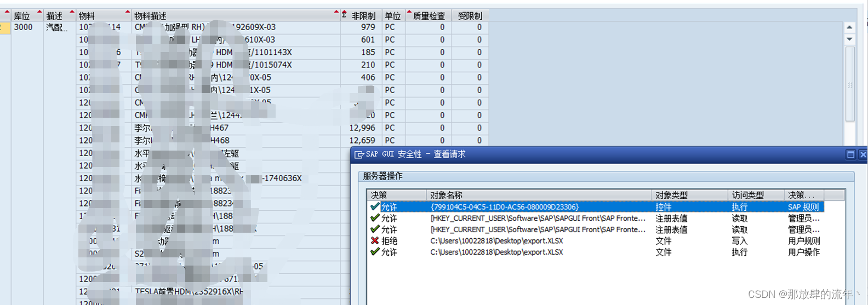Click the unrestricted quantity 185
The width and height of the screenshot is (868, 305).
(x=368, y=52)
